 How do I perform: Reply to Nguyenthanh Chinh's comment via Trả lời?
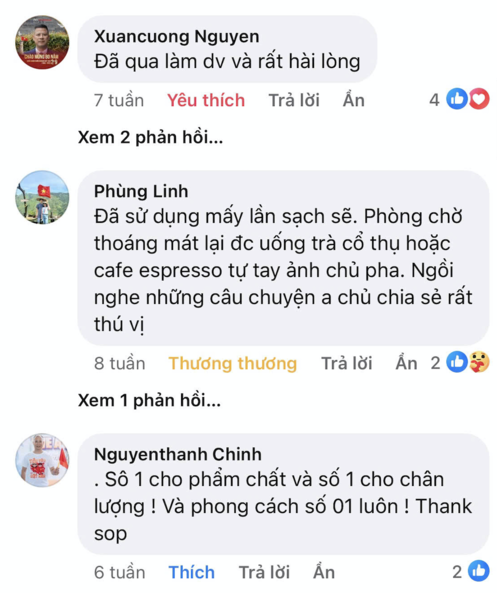(x=264, y=572)
